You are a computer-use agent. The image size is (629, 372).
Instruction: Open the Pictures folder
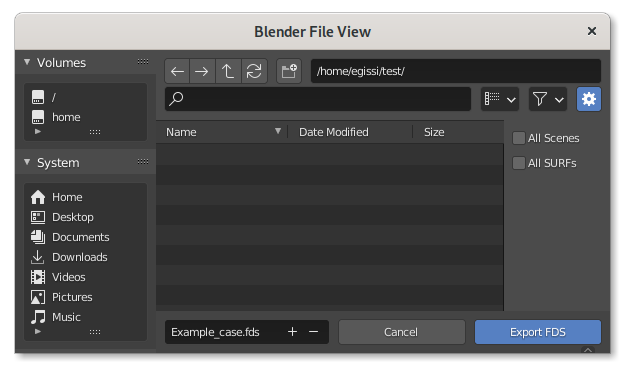tap(85, 297)
